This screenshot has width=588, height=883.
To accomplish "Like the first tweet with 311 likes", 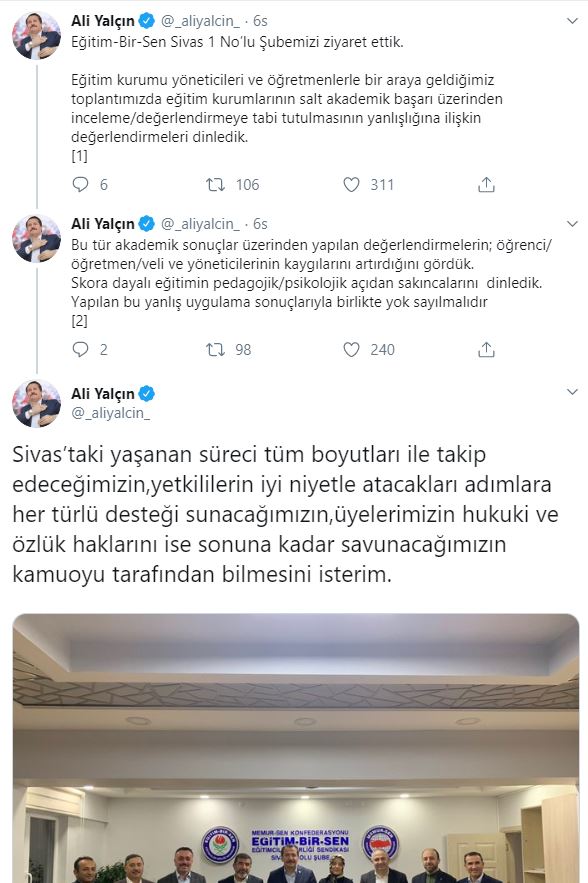I will 351,184.
